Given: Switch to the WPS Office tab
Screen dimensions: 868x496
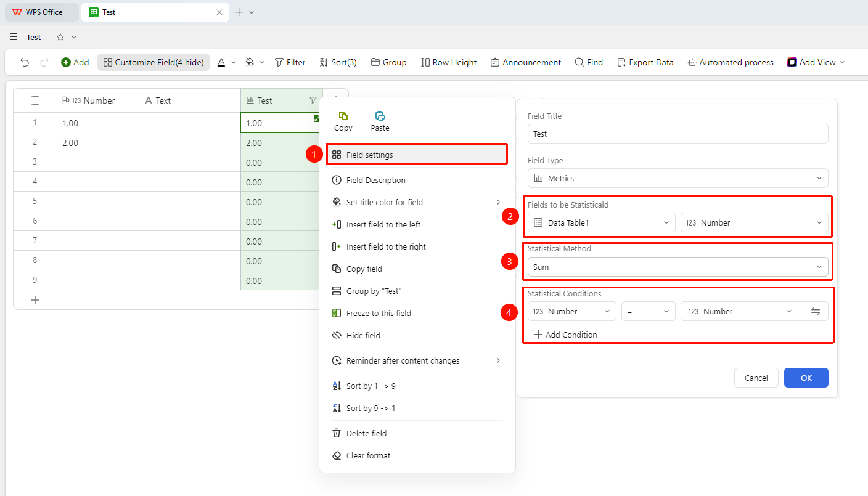Looking at the screenshot, I should tap(41, 12).
